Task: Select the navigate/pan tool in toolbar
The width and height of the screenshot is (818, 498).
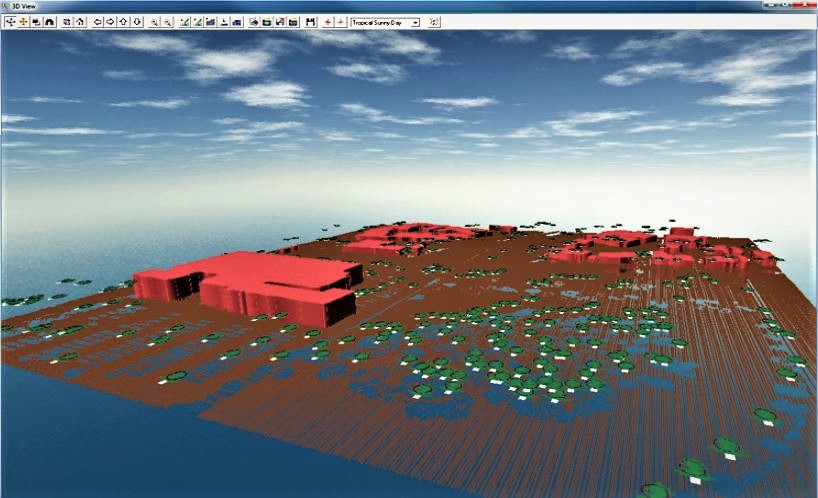Action: click(10, 21)
